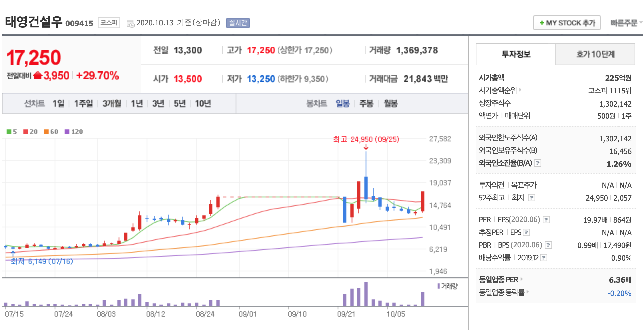Switch to the 투자정보 tab
Viewport: 644px width, 330px height.
(516, 54)
